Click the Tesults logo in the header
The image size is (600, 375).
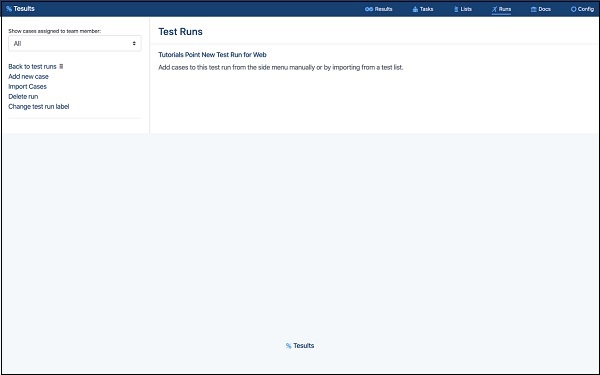(x=20, y=8)
